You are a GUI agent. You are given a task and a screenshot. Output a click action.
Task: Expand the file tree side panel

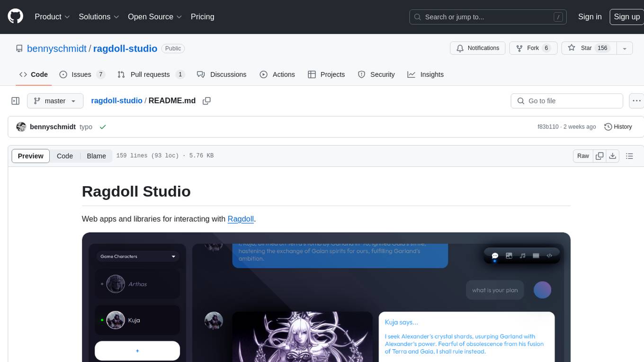16,101
